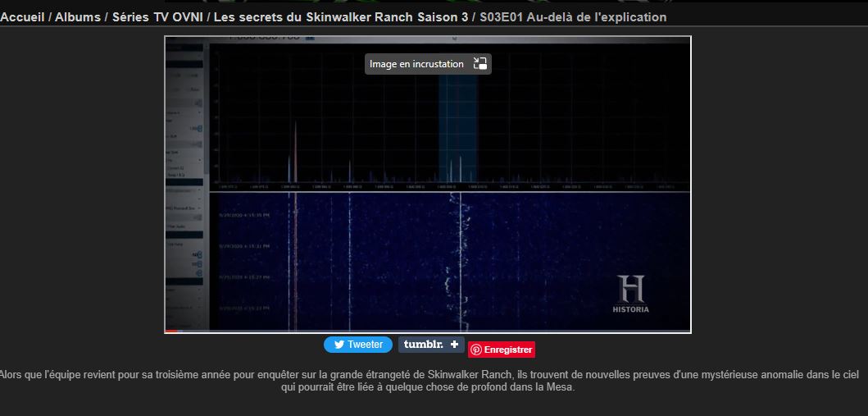Save to Pinterest with the Enregistrer button
Image resolution: width=868 pixels, height=416 pixels.
[502, 350]
